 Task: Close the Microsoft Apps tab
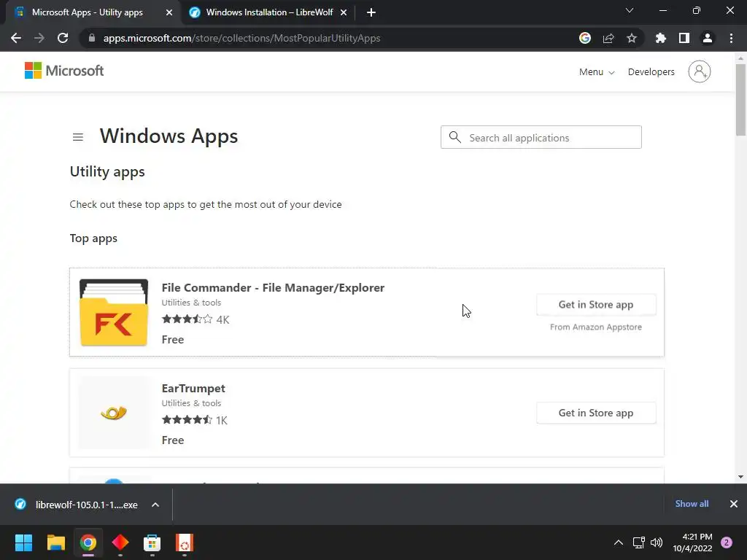[169, 12]
